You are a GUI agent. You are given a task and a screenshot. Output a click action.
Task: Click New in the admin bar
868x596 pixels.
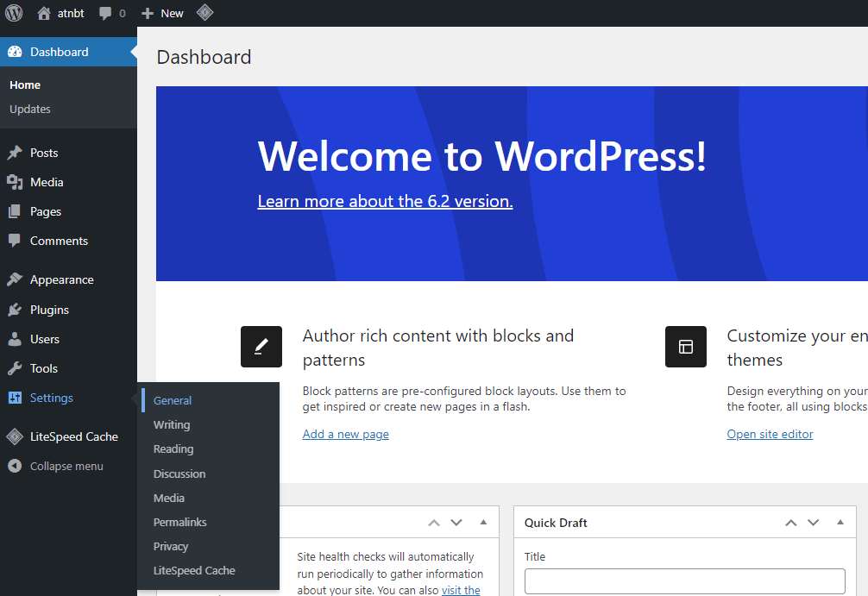(x=172, y=13)
